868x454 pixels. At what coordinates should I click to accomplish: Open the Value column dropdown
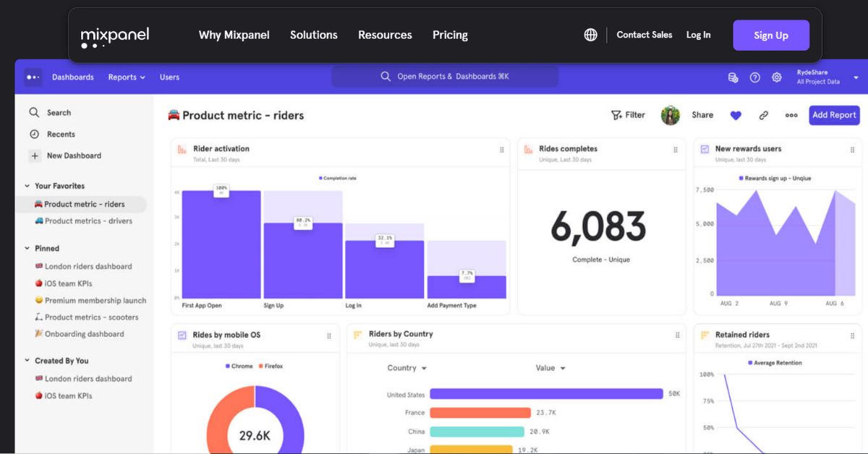550,368
